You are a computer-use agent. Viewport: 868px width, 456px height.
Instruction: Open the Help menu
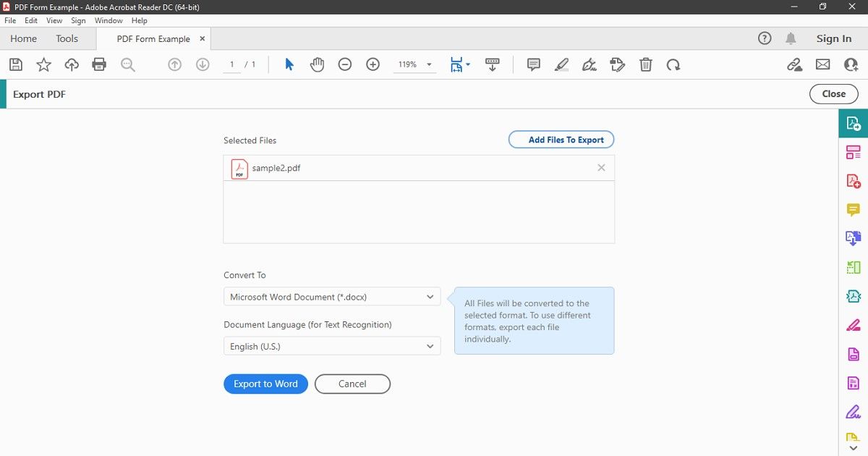[x=140, y=21]
